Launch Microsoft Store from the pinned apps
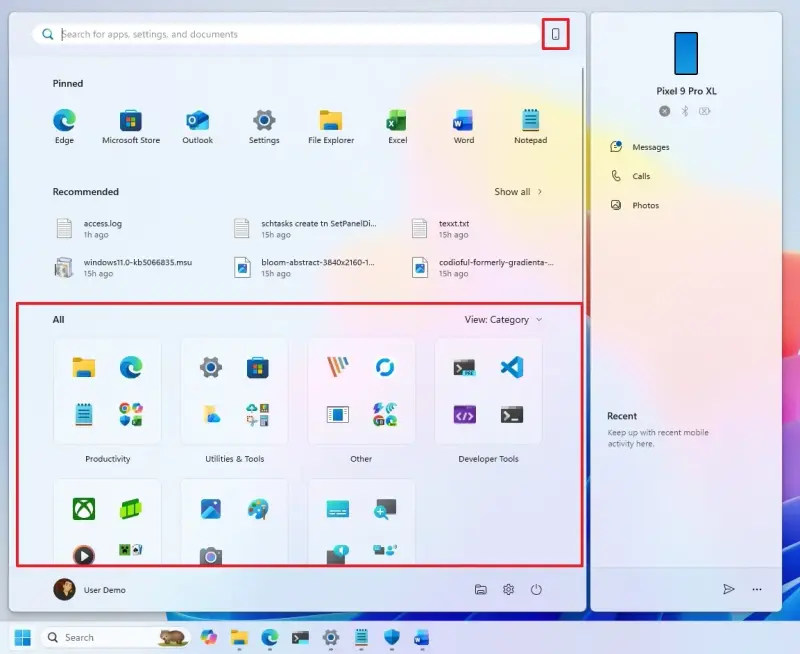This screenshot has width=800, height=654. 131,118
